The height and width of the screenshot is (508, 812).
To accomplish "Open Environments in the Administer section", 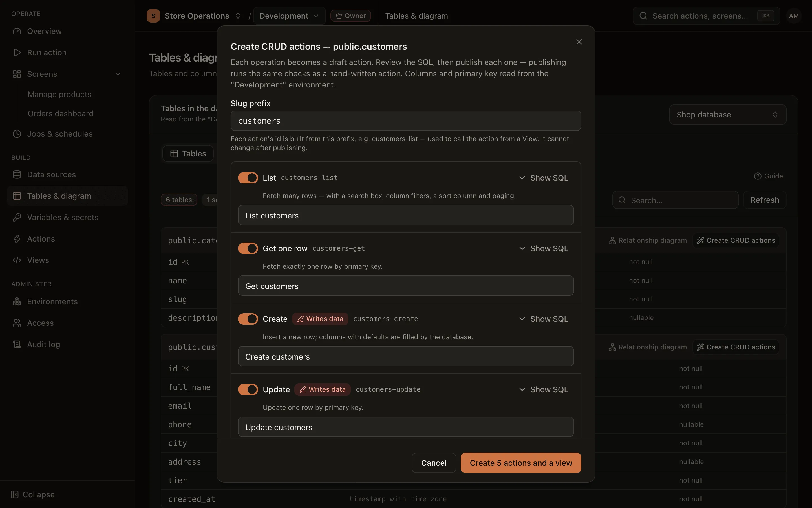I will click(67, 301).
